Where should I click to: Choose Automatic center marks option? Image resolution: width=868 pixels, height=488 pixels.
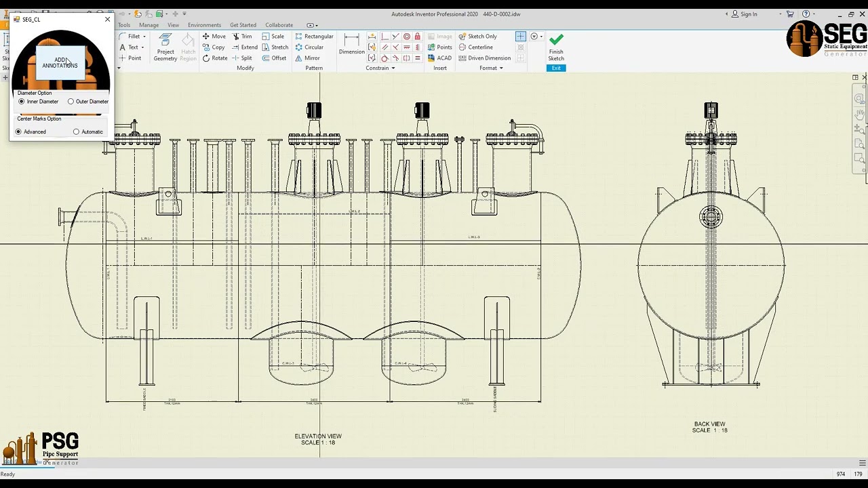tap(88, 131)
